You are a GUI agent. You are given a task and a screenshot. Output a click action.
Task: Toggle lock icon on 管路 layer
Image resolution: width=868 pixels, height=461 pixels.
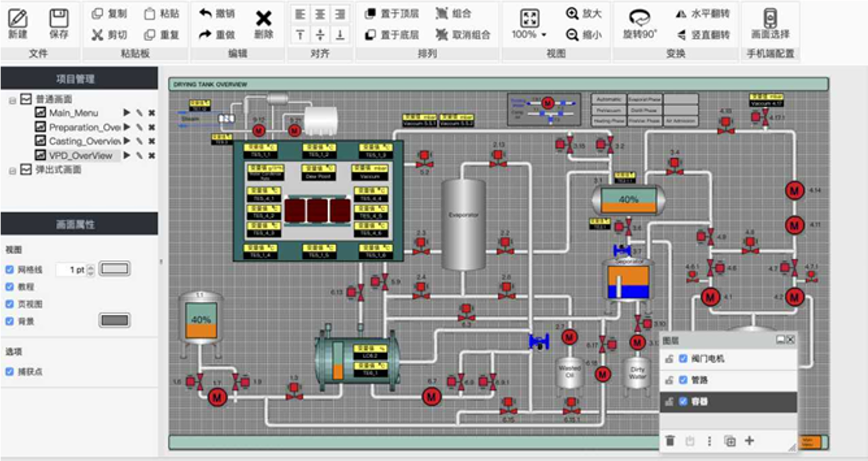669,380
